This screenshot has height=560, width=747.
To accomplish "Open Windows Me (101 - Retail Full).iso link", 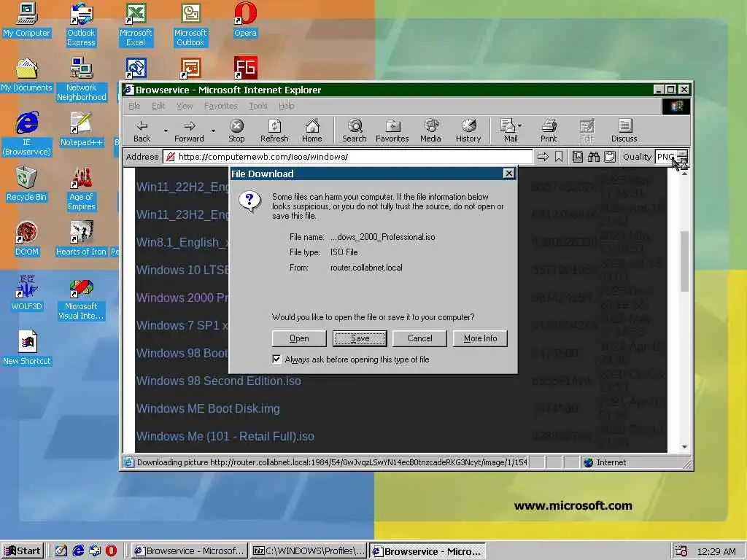I will (225, 436).
